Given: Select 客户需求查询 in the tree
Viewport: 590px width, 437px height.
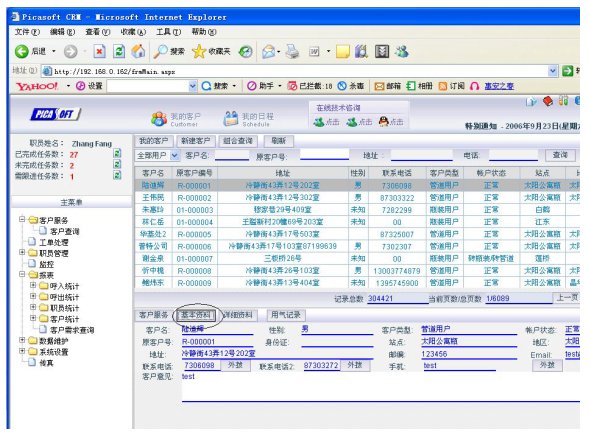Looking at the screenshot, I should pos(72,330).
